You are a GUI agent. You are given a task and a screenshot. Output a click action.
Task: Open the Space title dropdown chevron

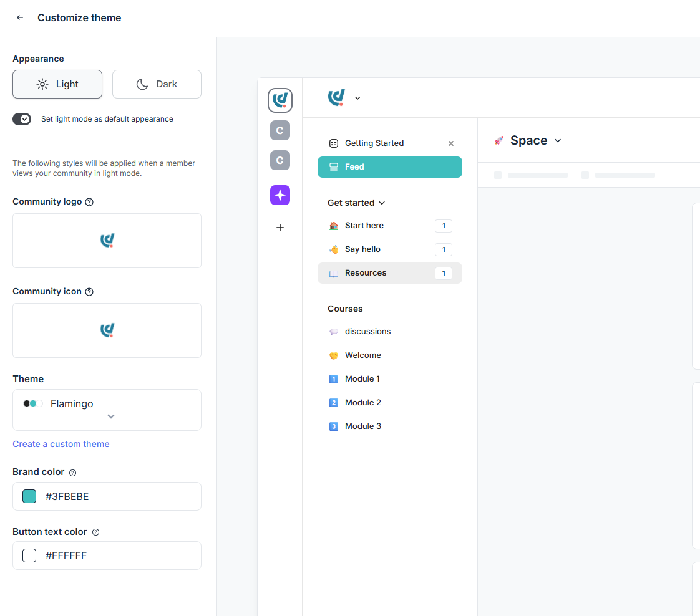(x=558, y=140)
